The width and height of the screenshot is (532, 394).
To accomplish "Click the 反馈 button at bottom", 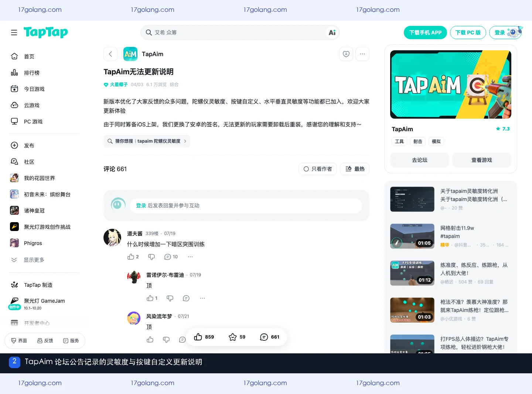I will tap(45, 341).
